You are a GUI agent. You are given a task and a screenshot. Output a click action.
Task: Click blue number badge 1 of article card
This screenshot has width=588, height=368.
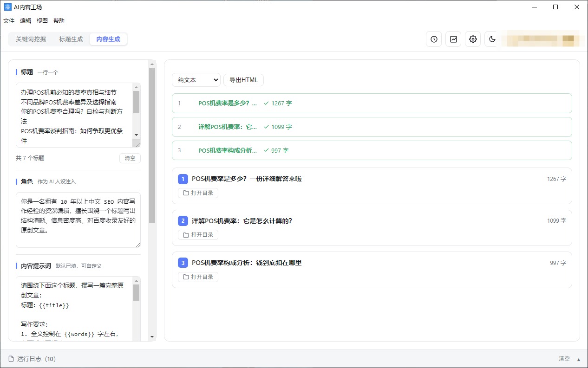(x=183, y=179)
